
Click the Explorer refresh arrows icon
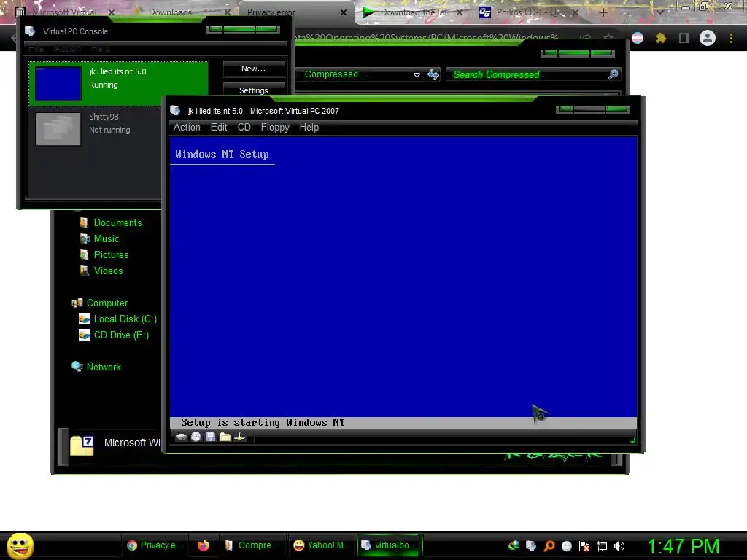pyautogui.click(x=433, y=74)
